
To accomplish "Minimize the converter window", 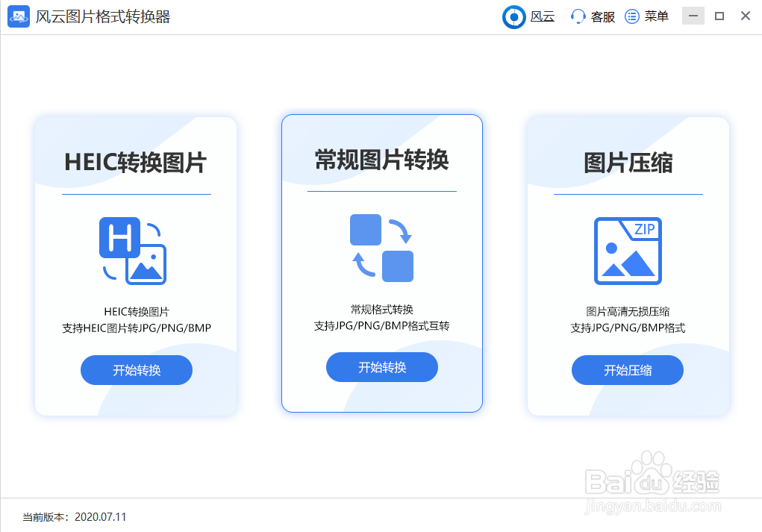I will tap(693, 15).
